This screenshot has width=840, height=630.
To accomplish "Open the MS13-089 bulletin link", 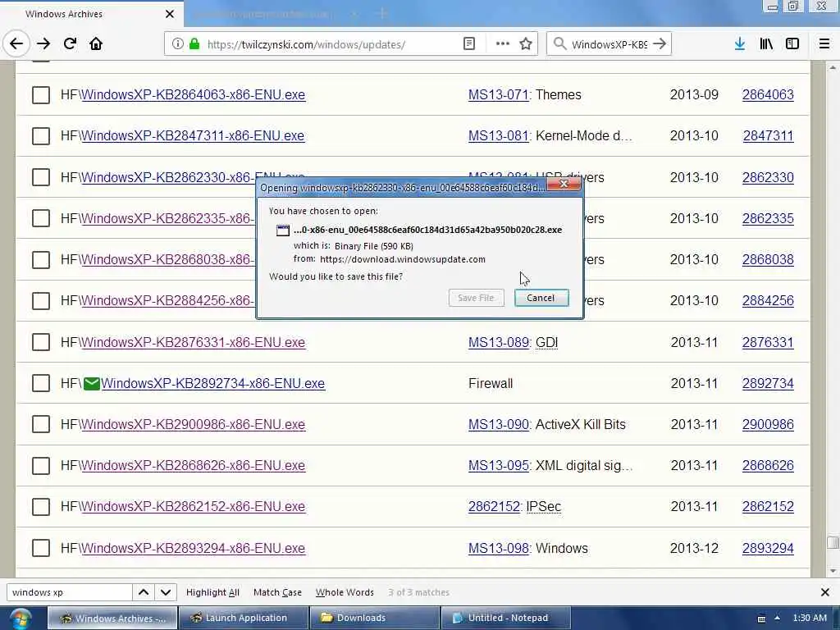I will (498, 342).
